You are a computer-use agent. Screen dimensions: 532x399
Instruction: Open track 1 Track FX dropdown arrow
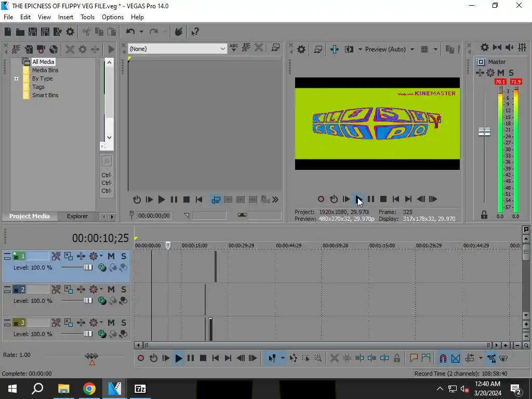click(x=101, y=256)
